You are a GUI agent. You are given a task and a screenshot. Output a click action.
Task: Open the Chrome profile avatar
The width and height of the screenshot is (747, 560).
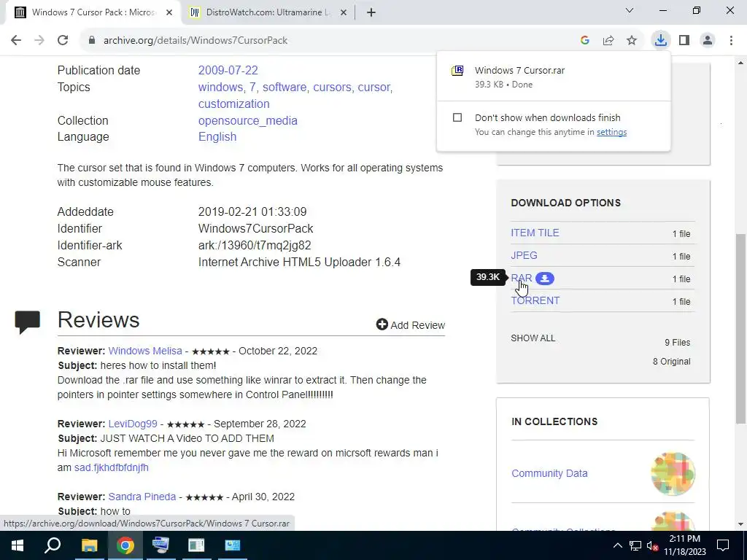[x=708, y=41]
